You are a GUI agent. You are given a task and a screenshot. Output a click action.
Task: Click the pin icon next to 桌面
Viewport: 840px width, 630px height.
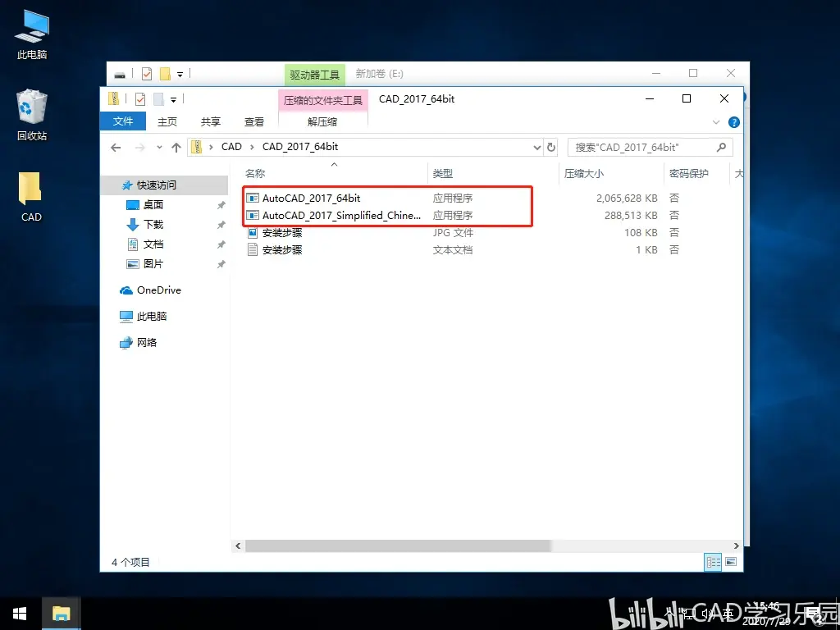pyautogui.click(x=221, y=205)
